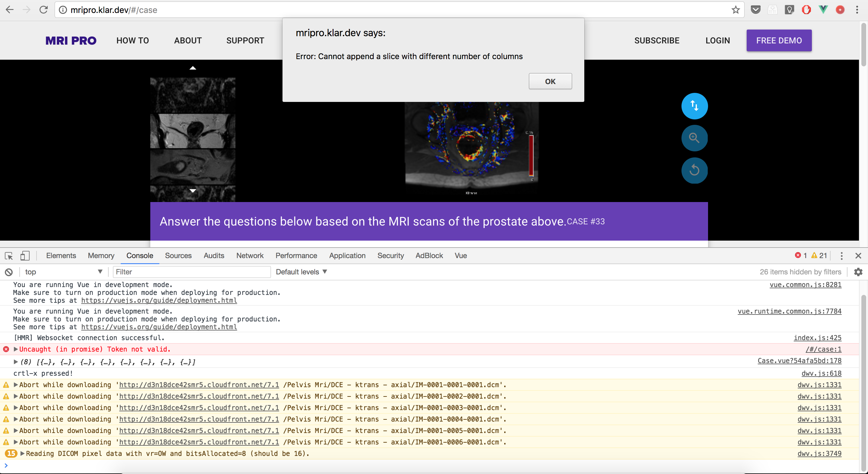Click the browser forward arrow
Viewport: 868px width, 474px height.
click(26, 10)
